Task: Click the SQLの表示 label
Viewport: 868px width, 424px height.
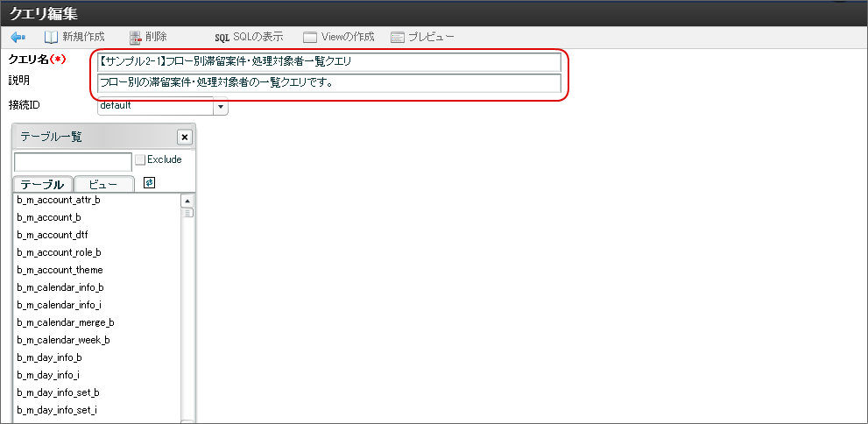Action: pyautogui.click(x=258, y=37)
